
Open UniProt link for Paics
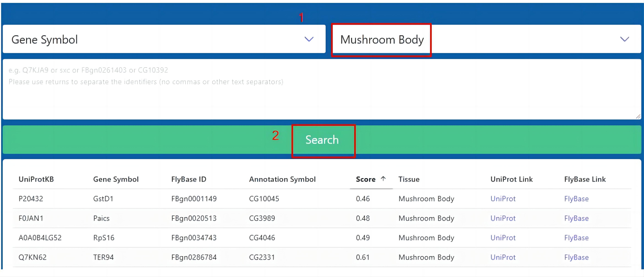click(503, 218)
